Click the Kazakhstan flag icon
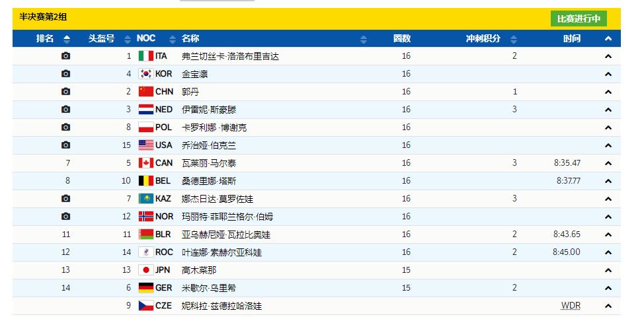Image resolution: width=644 pixels, height=325 pixels. click(x=146, y=199)
